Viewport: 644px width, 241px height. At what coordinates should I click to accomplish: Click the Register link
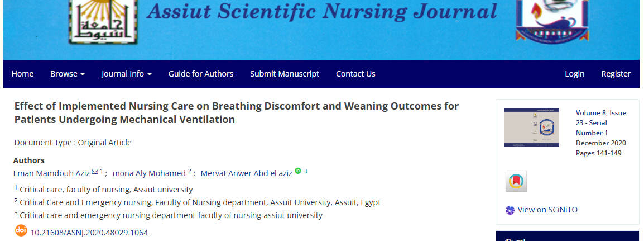coord(616,74)
